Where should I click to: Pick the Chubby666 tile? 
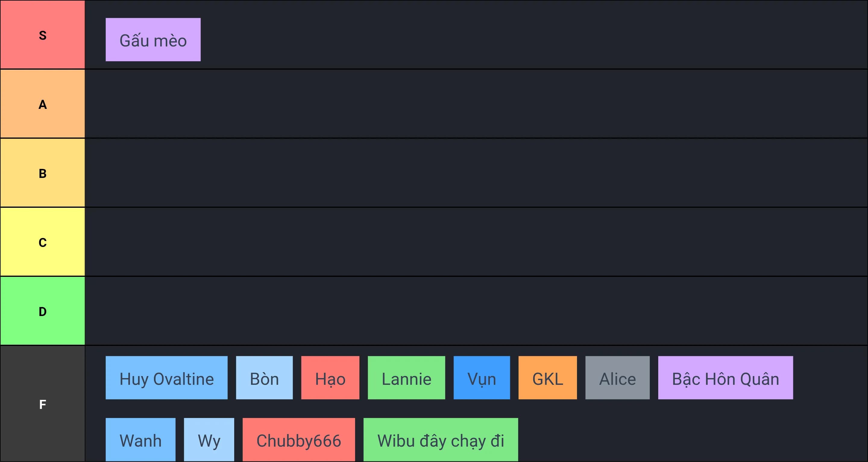coord(299,440)
